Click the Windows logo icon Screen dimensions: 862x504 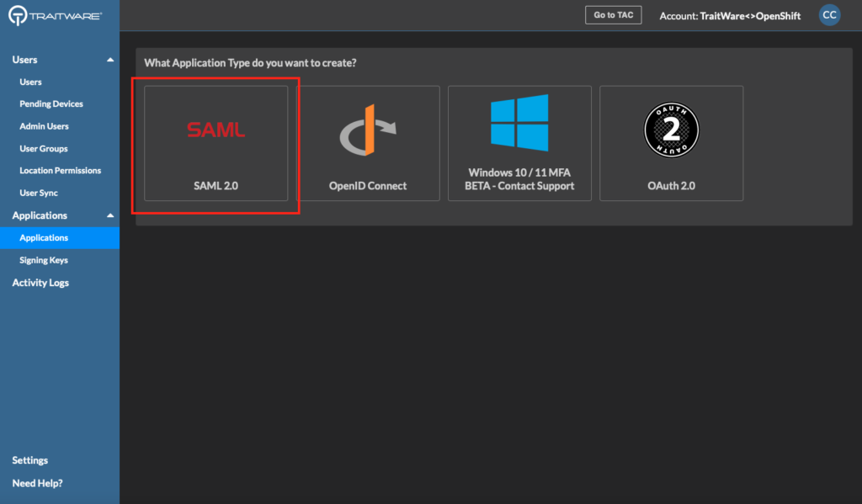(519, 123)
